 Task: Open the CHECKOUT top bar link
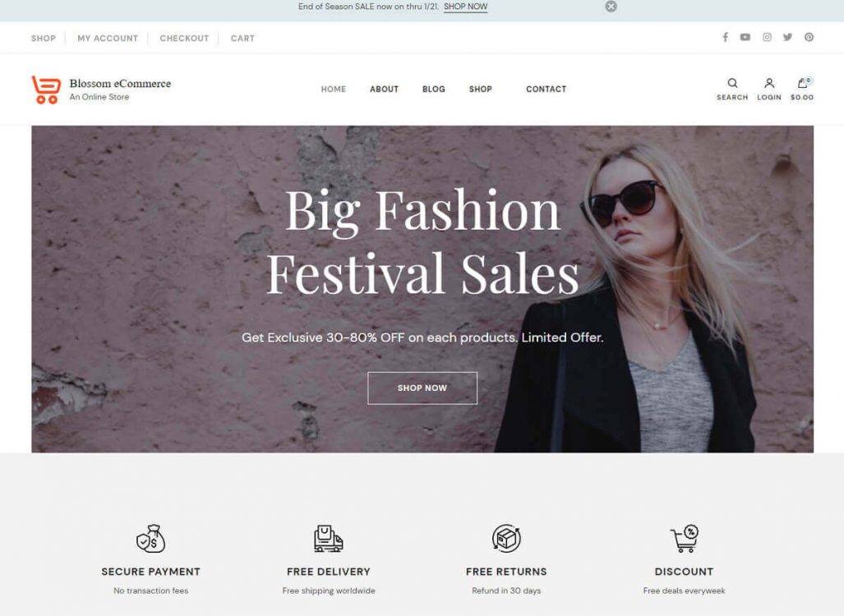[184, 39]
